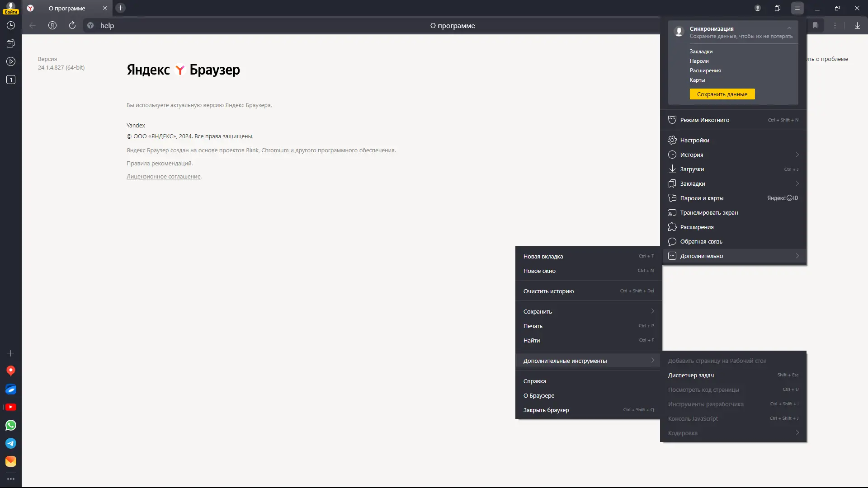This screenshot has width=868, height=488.
Task: Choose Очистить историю menu entry
Action: 548,291
